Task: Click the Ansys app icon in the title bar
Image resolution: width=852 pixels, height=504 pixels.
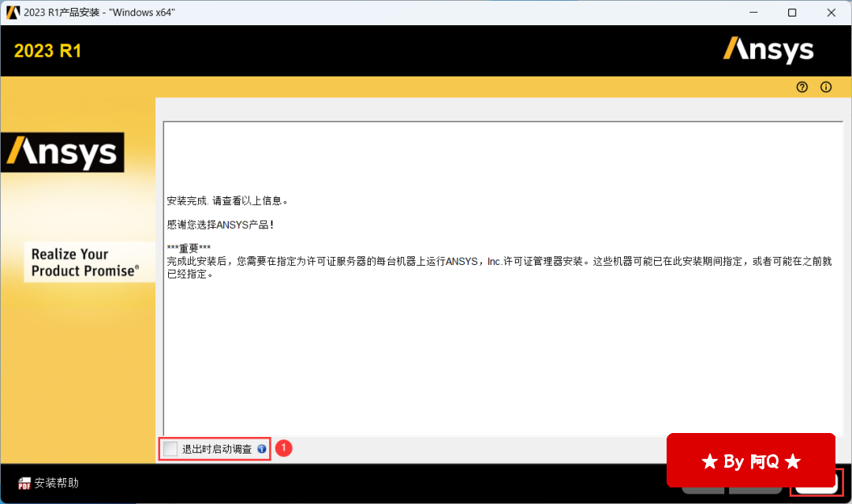Action: [13, 13]
